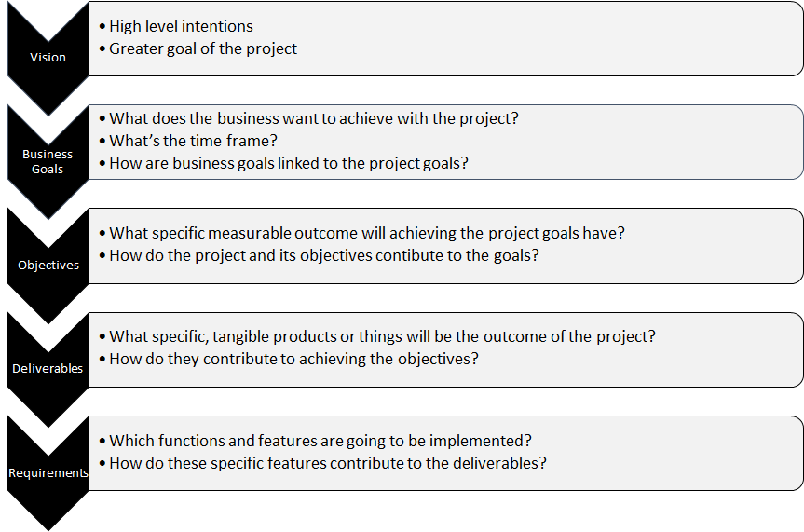The height and width of the screenshot is (532, 804).
Task: Click 'What specific measurable outcome' bullet
Action: pyautogui.click(x=362, y=233)
